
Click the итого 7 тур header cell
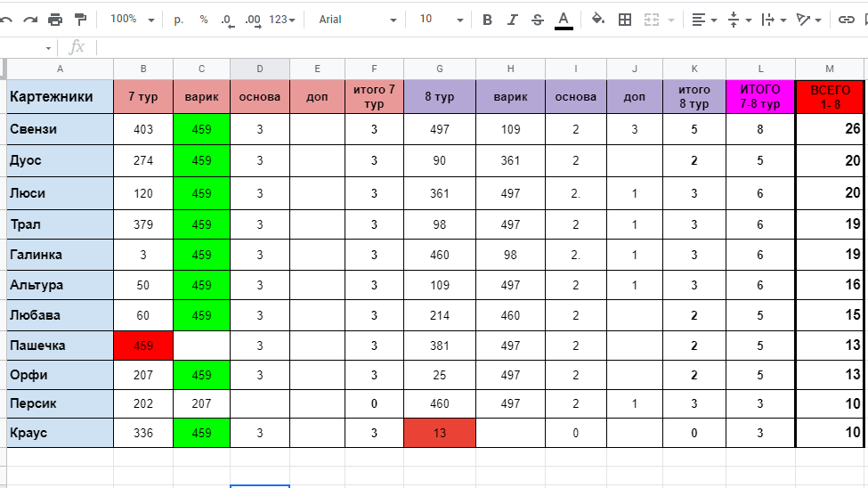374,96
